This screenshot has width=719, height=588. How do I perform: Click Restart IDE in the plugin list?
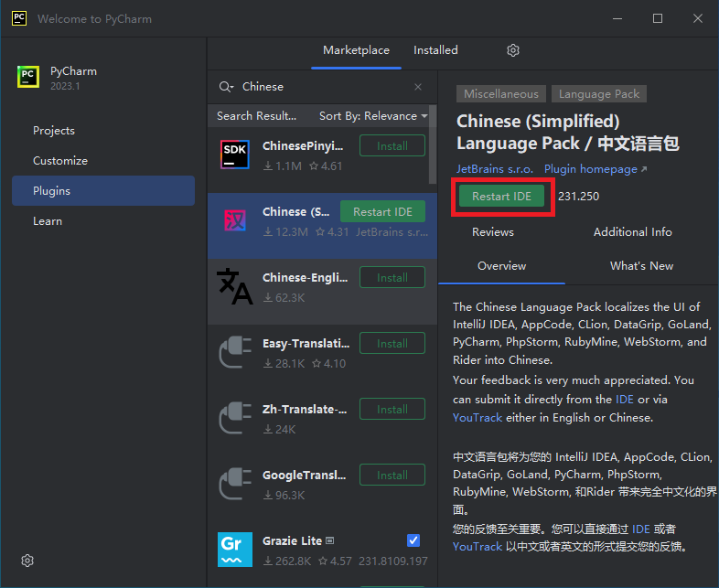[383, 212]
